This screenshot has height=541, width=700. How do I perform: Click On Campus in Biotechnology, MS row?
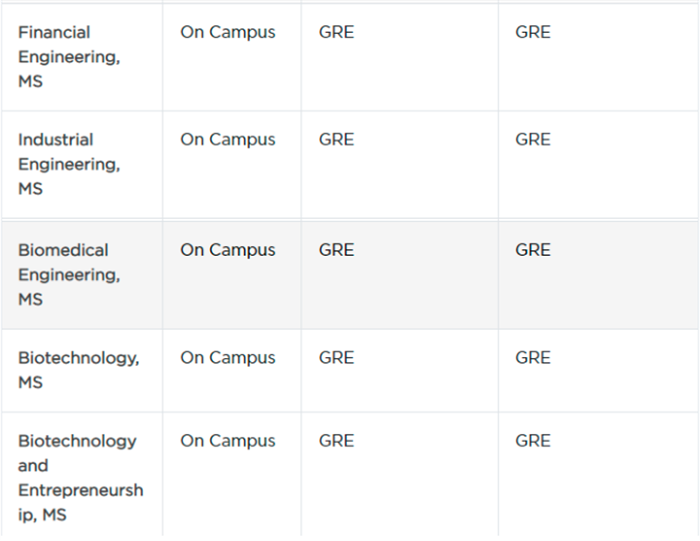point(228,358)
